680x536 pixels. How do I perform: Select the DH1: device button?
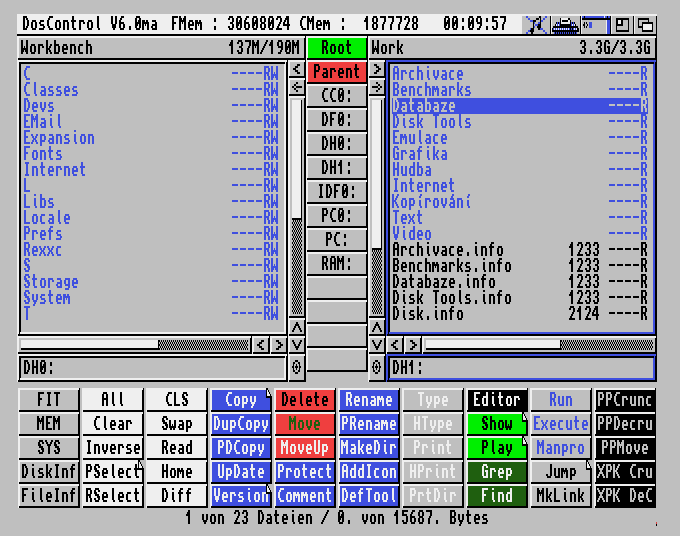click(x=337, y=168)
